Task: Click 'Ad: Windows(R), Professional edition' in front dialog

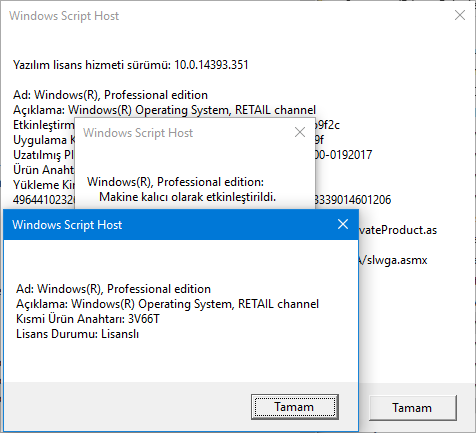Action: (x=113, y=289)
